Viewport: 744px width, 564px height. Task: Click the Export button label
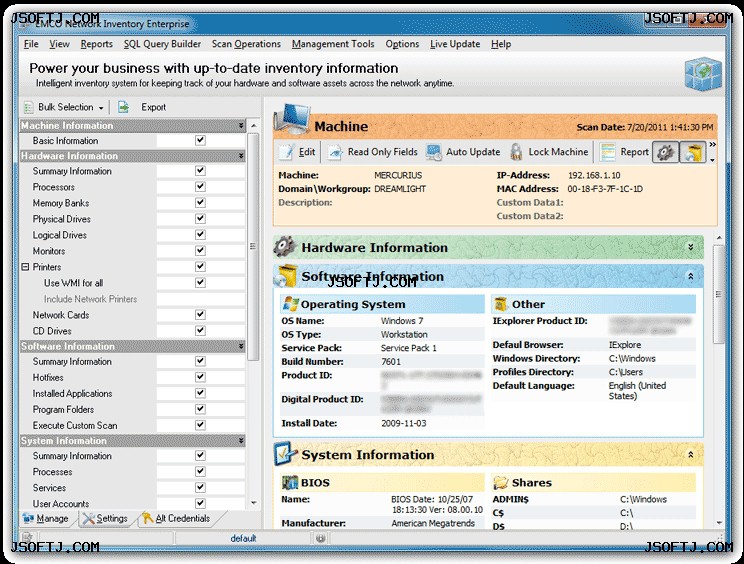(x=154, y=107)
